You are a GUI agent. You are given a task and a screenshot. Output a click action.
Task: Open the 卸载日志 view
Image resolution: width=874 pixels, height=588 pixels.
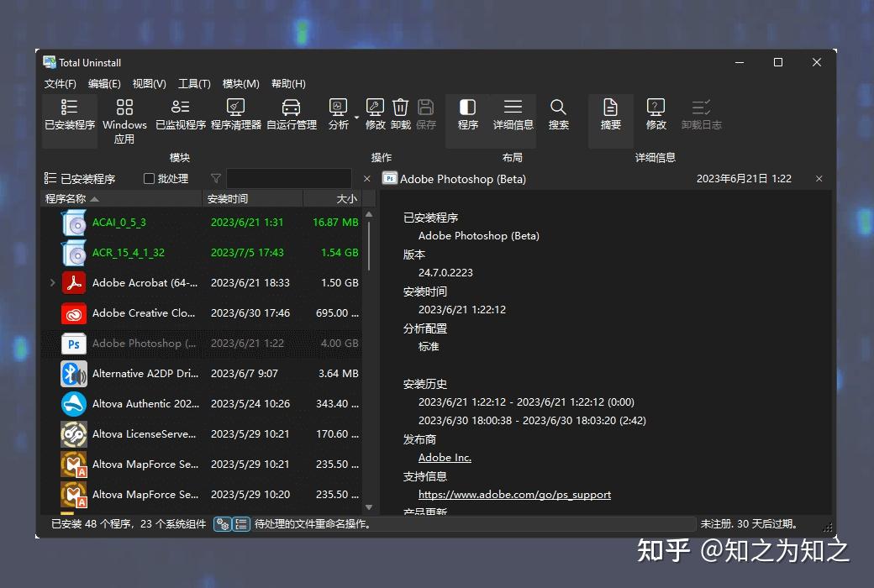click(x=701, y=115)
